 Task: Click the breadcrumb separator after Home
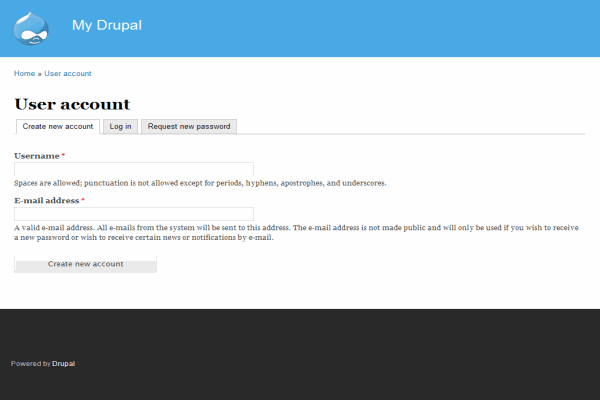pyautogui.click(x=39, y=74)
